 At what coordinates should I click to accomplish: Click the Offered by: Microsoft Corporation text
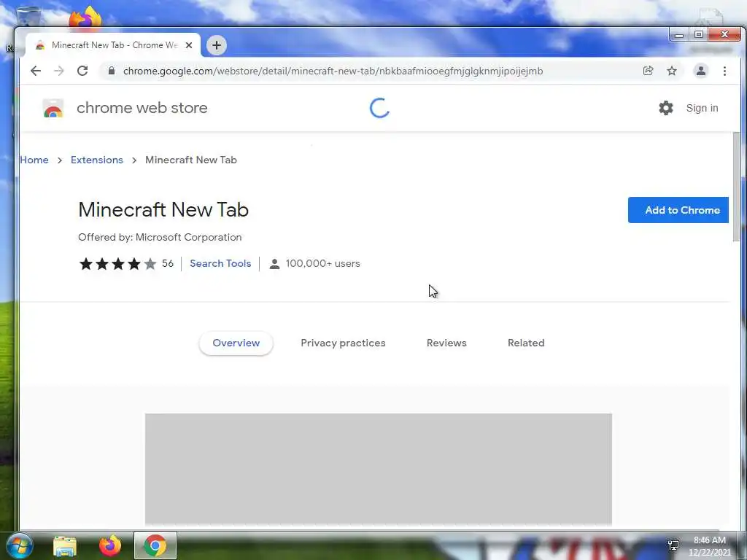pos(160,237)
